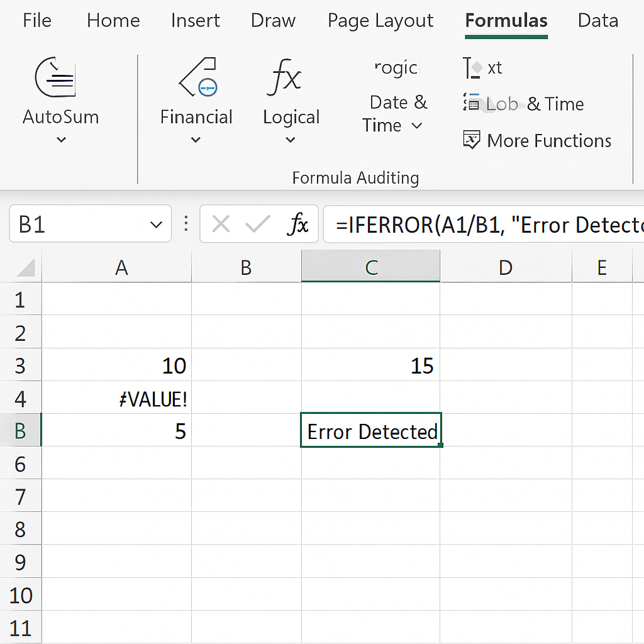Viewport: 644px width, 644px height.
Task: Expand the AutoSum dropdown arrow
Action: (61, 140)
